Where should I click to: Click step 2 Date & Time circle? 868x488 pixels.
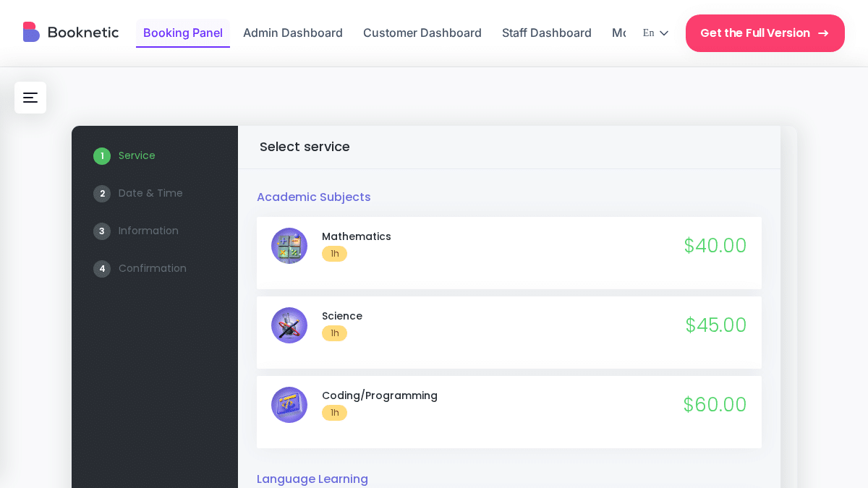coord(102,194)
